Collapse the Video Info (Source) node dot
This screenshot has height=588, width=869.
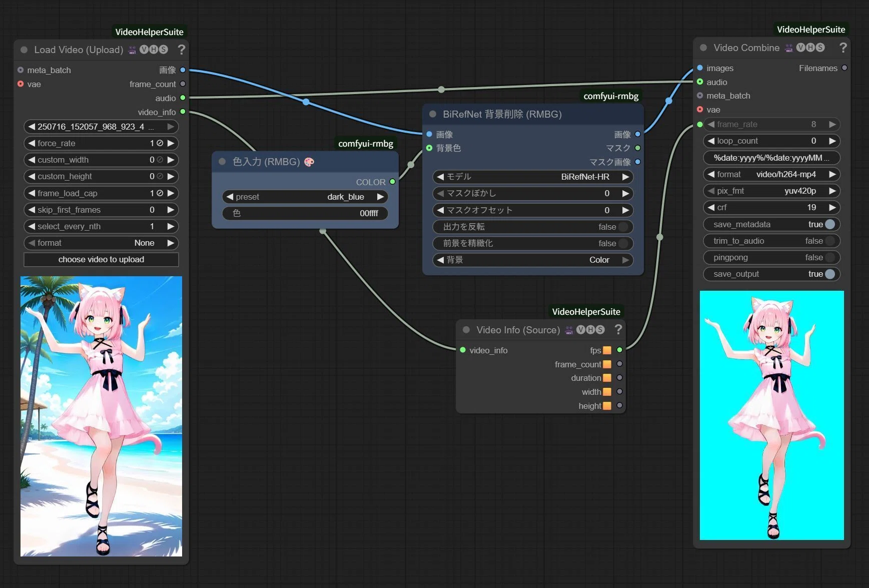coord(466,330)
